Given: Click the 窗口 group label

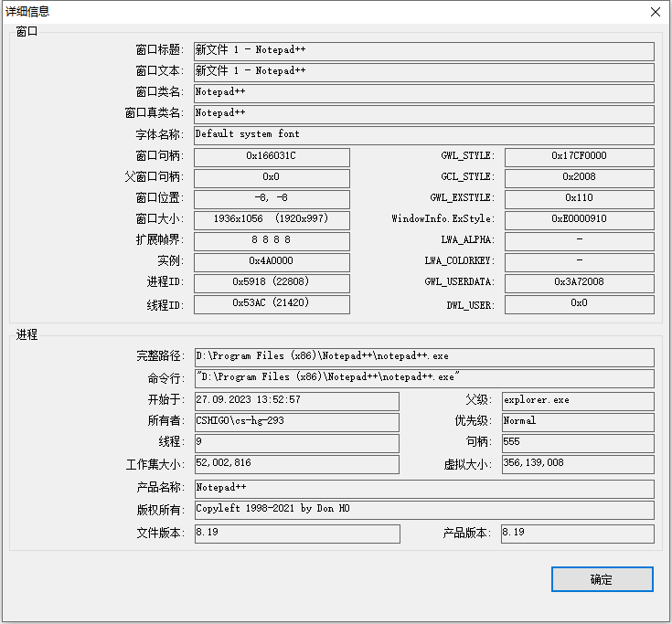Looking at the screenshot, I should click(x=27, y=31).
